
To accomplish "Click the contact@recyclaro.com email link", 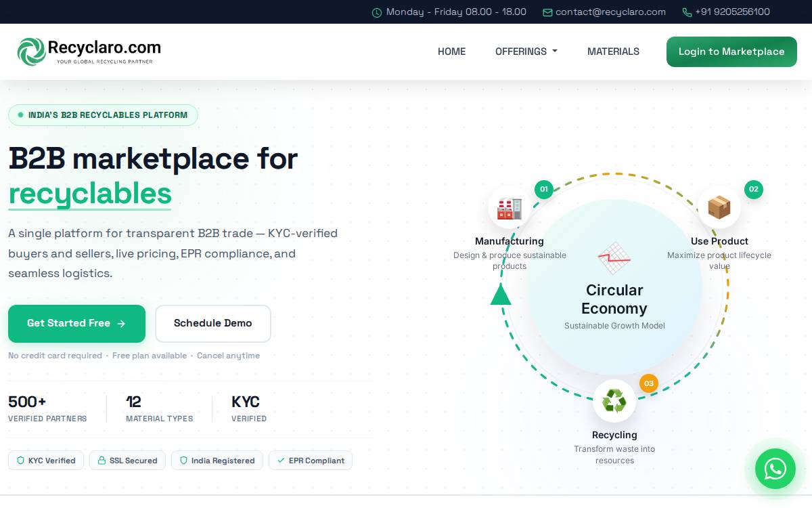I will [610, 12].
